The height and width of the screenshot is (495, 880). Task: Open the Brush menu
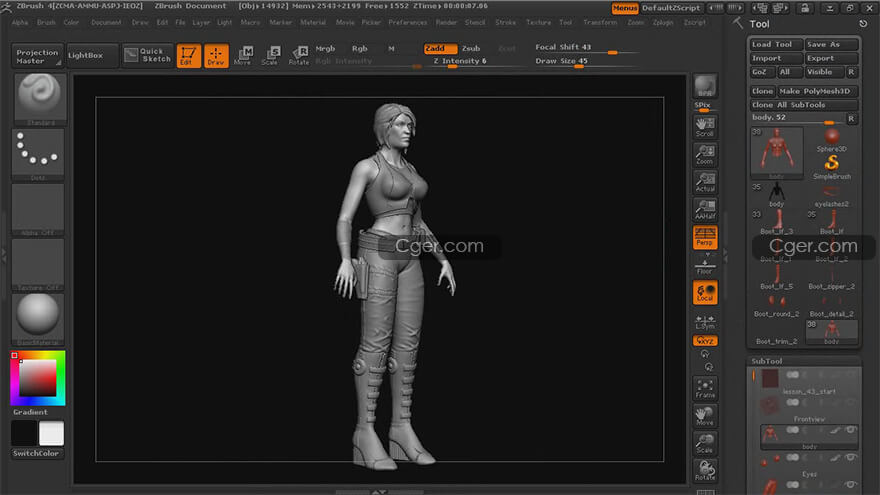click(x=46, y=22)
